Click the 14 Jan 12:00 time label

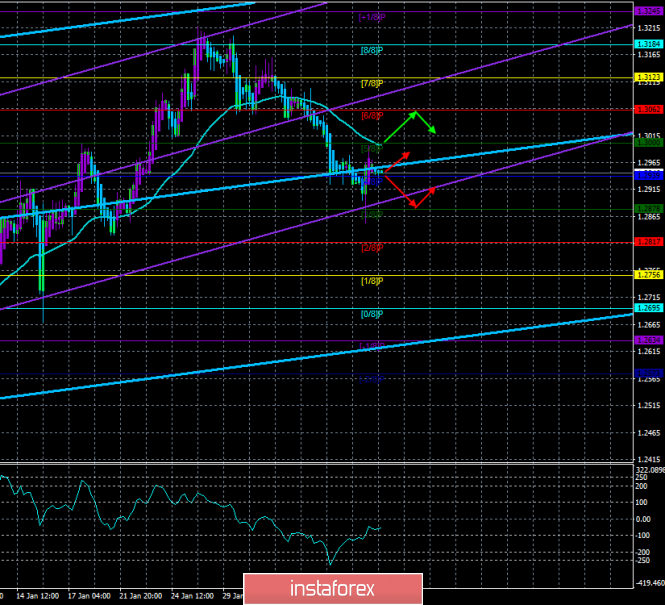(x=37, y=596)
